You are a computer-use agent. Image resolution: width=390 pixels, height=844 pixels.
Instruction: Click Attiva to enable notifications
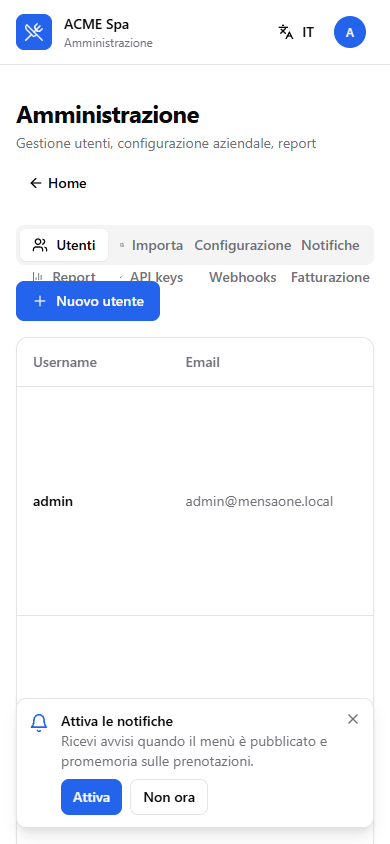tap(91, 797)
